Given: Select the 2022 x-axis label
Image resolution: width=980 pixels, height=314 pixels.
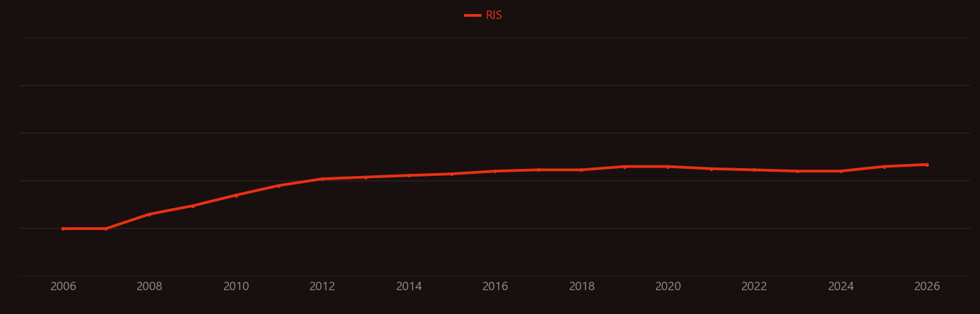Looking at the screenshot, I should coord(754,287).
